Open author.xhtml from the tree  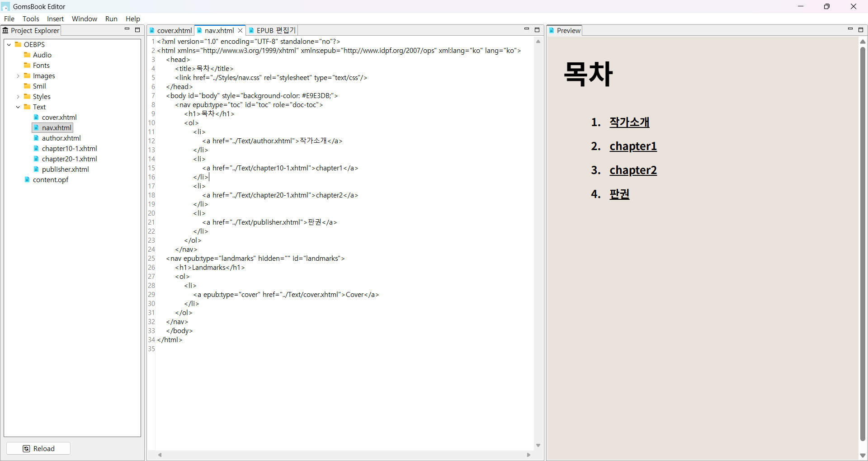(61, 138)
